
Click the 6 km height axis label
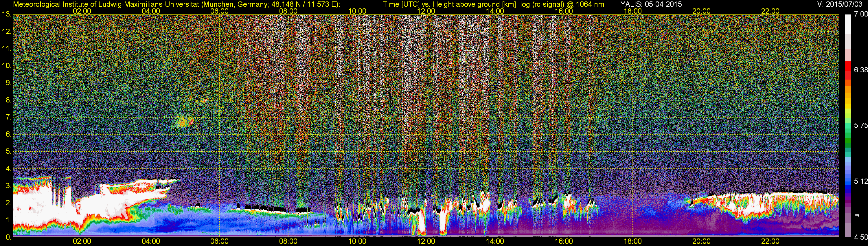click(8, 135)
